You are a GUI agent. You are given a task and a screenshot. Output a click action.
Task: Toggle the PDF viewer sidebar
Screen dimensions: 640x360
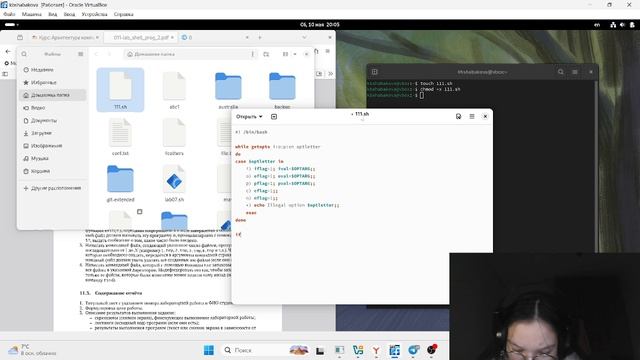point(5,74)
